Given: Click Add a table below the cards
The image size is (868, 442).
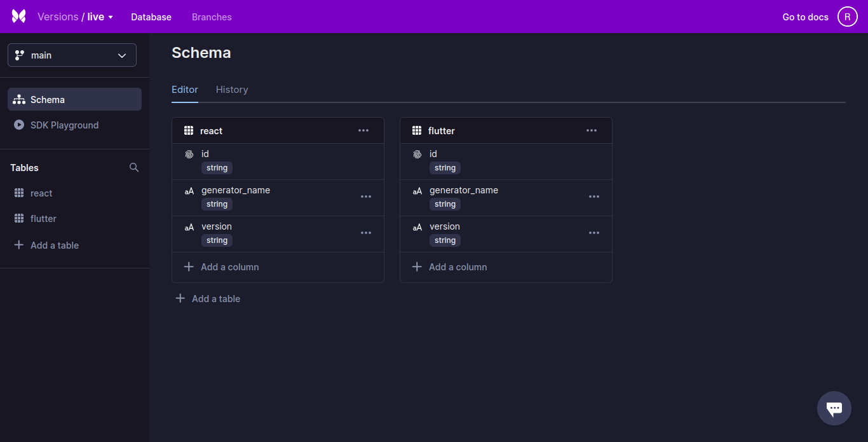Looking at the screenshot, I should click(208, 298).
